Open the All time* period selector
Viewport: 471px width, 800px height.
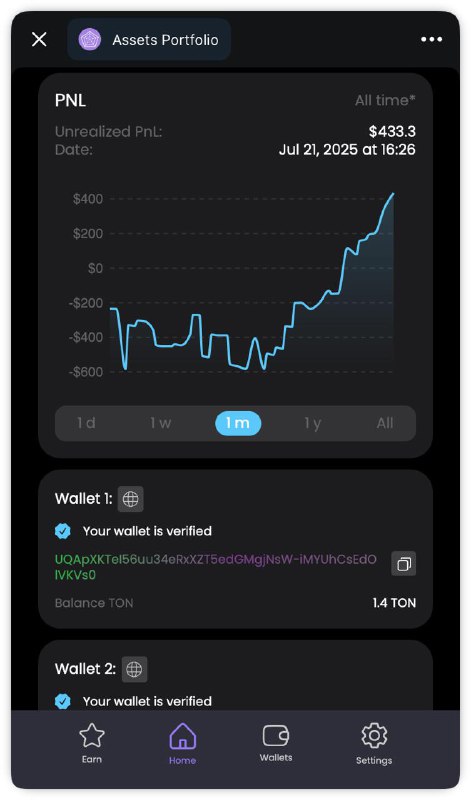coord(385,101)
